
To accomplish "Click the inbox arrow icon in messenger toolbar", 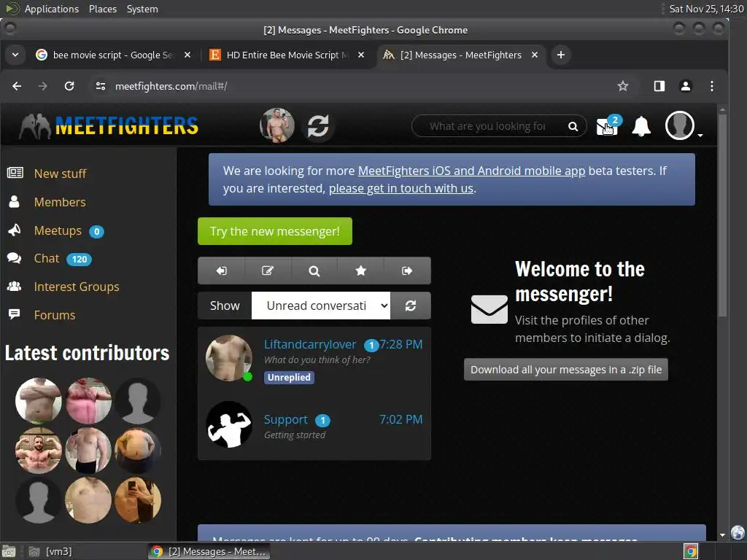I will [221, 271].
